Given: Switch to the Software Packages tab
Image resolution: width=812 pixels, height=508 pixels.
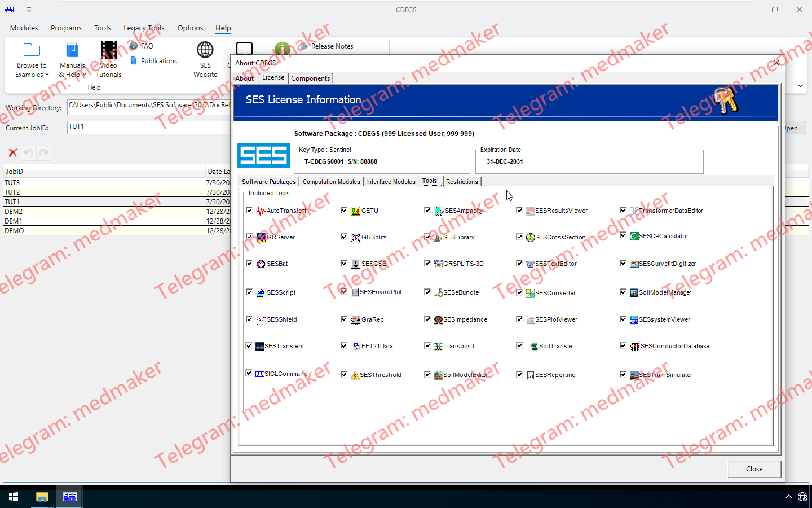Looking at the screenshot, I should pos(268,182).
